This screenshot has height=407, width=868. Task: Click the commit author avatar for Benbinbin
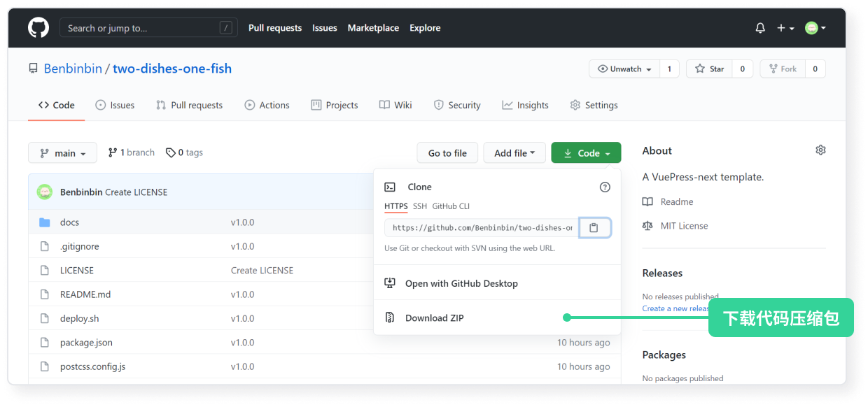pos(45,192)
